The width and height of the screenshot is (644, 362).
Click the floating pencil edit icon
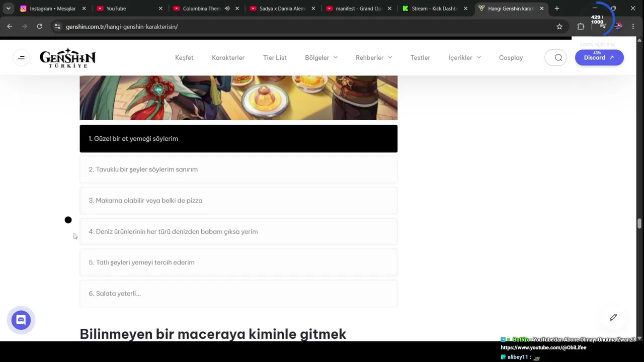point(613,317)
